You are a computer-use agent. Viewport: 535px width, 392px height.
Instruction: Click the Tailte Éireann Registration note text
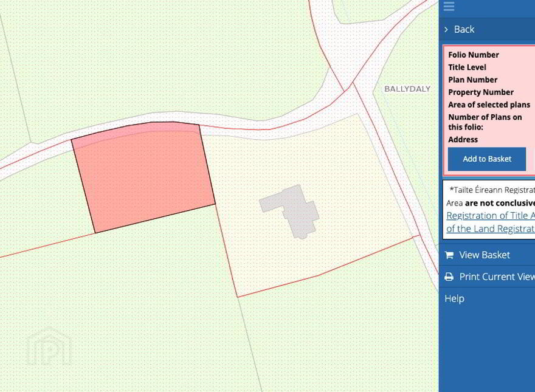492,190
